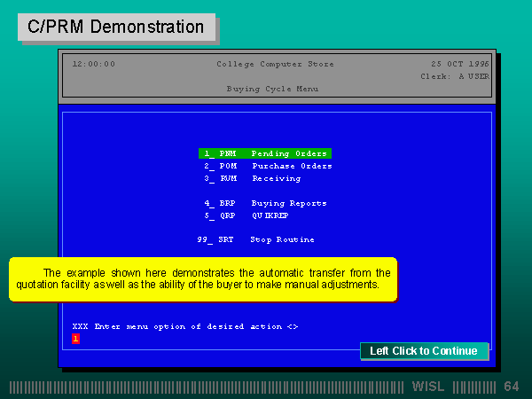Viewport: 532px width, 399px height.
Task: Click the SRT shortcut code
Action: point(228,239)
